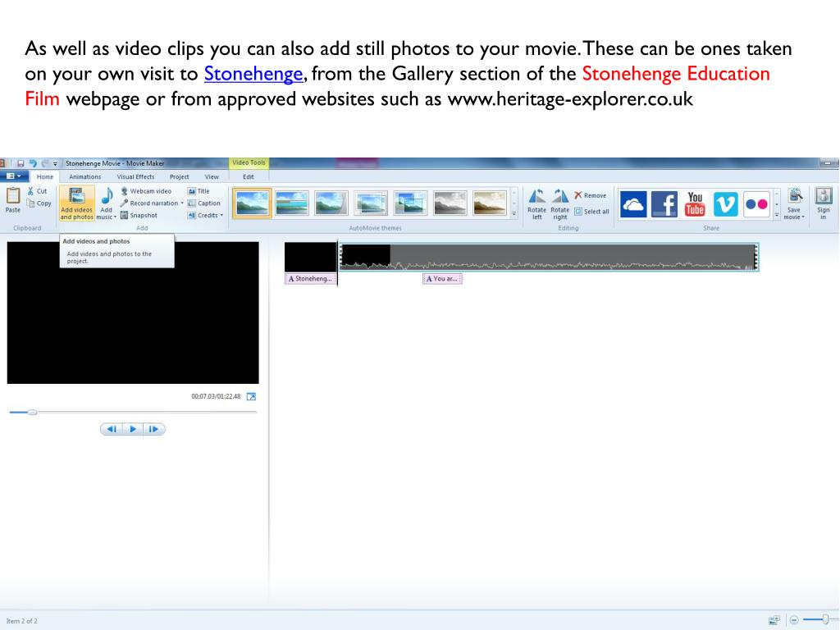Image resolution: width=840 pixels, height=630 pixels.
Task: Select the video clip with audio waveform
Action: coord(549,257)
